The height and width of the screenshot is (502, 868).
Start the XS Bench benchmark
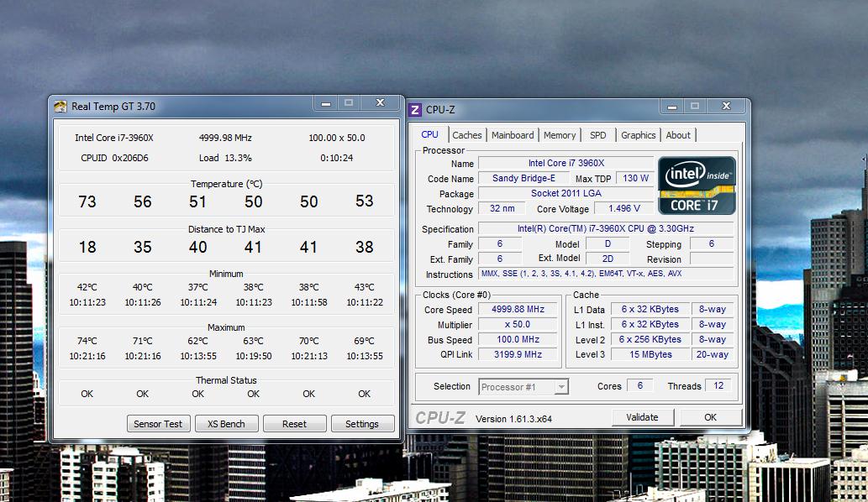click(x=226, y=424)
